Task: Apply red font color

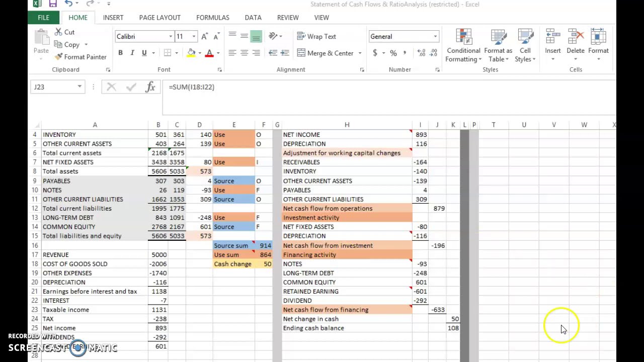Action: click(x=210, y=53)
